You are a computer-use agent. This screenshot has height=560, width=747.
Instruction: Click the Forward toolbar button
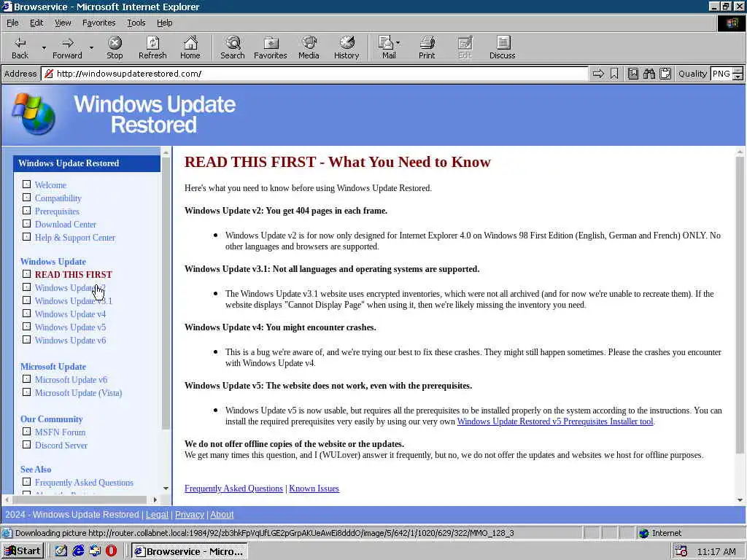67,47
